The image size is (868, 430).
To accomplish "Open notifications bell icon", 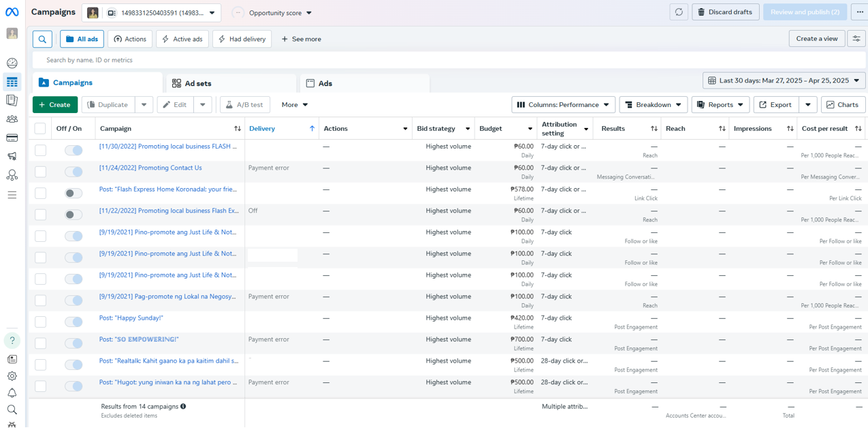I will coord(12,393).
